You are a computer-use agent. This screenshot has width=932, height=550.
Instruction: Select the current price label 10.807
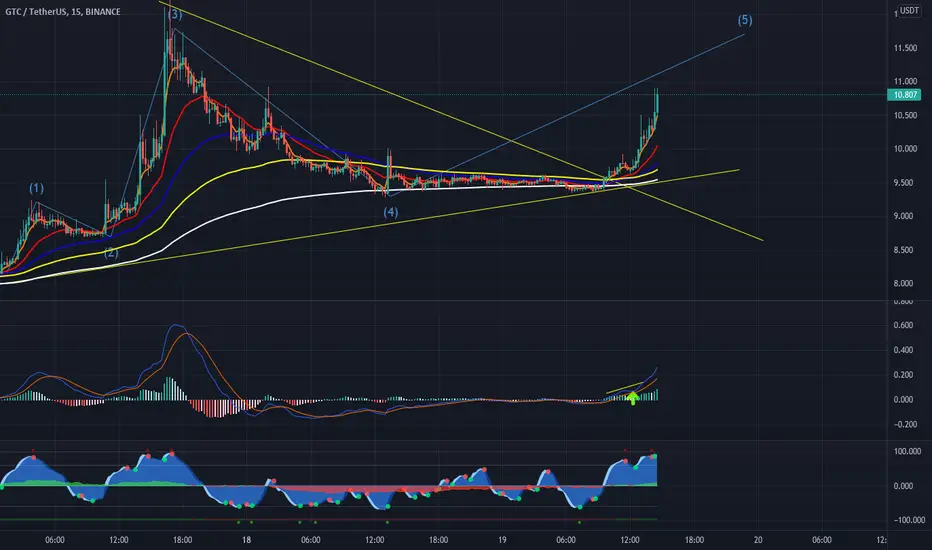(905, 95)
